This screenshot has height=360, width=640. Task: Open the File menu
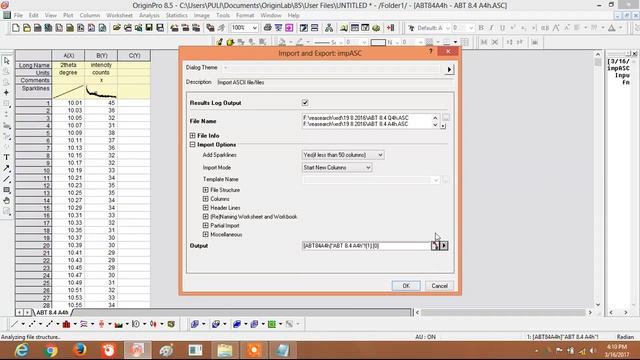pyautogui.click(x=18, y=16)
